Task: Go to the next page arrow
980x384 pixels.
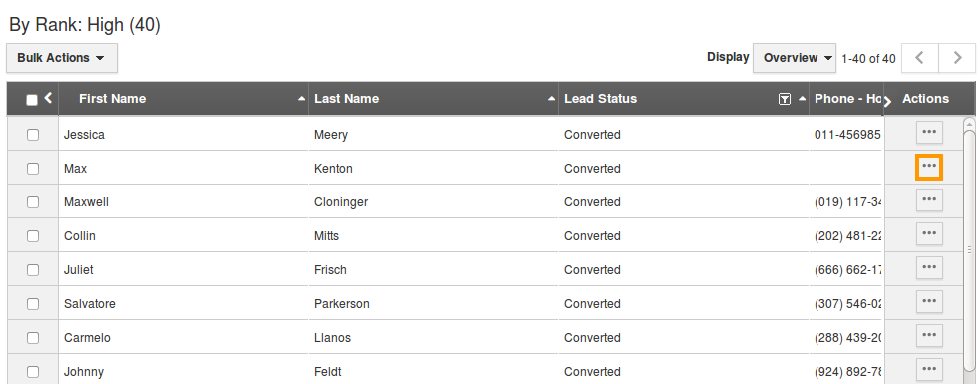Action: tap(957, 58)
